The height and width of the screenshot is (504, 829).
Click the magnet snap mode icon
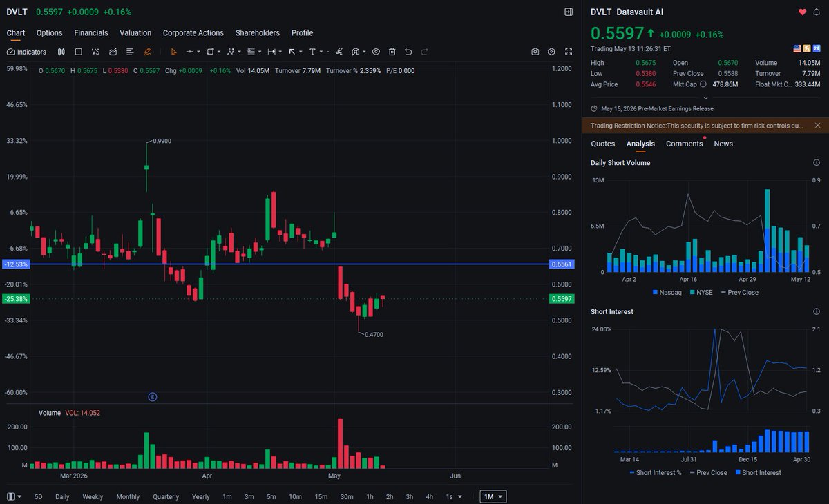coord(356,52)
